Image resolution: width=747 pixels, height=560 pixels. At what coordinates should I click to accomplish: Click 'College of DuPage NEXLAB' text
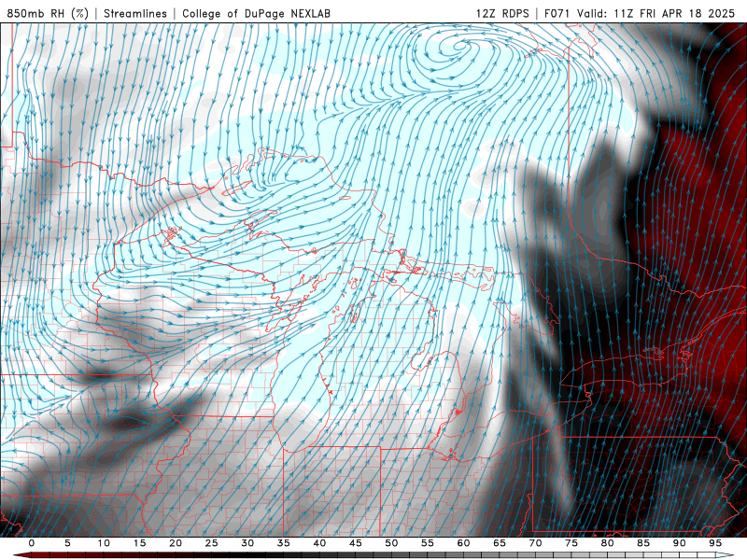click(256, 13)
